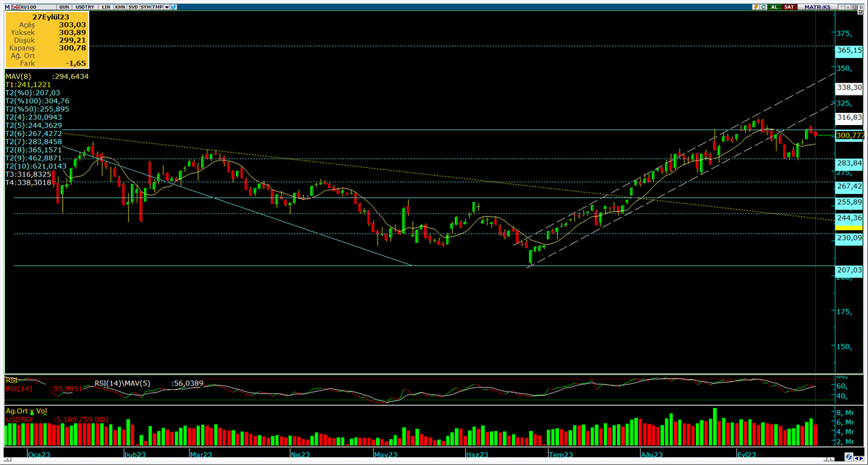Click the orange lightning bolt icon
This screenshot has width=868, height=465.
[756, 7]
